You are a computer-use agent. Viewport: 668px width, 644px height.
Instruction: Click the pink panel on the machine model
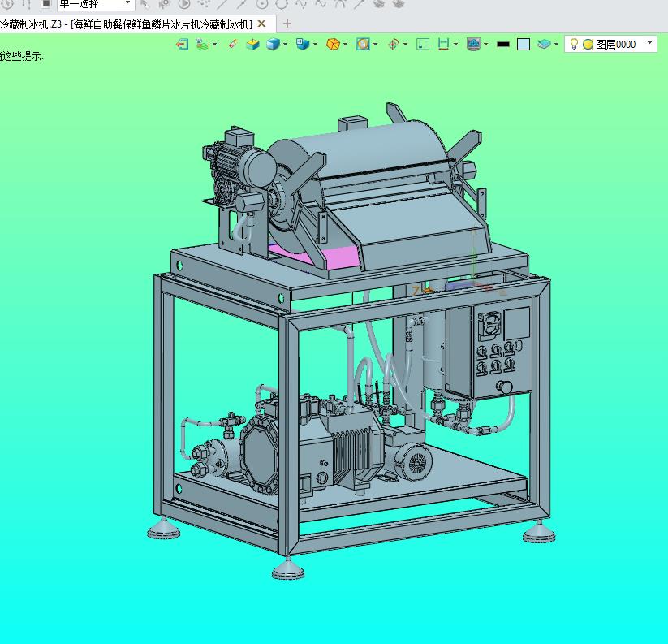[341, 257]
